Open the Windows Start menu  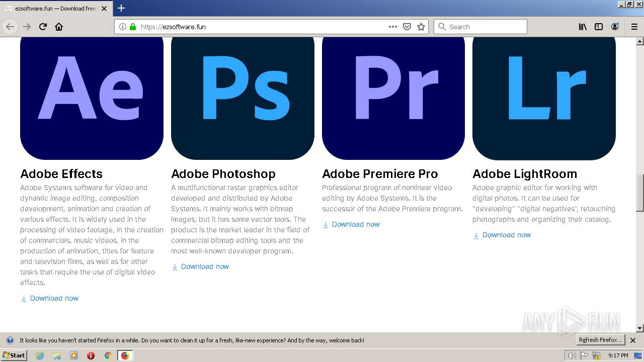click(x=14, y=355)
